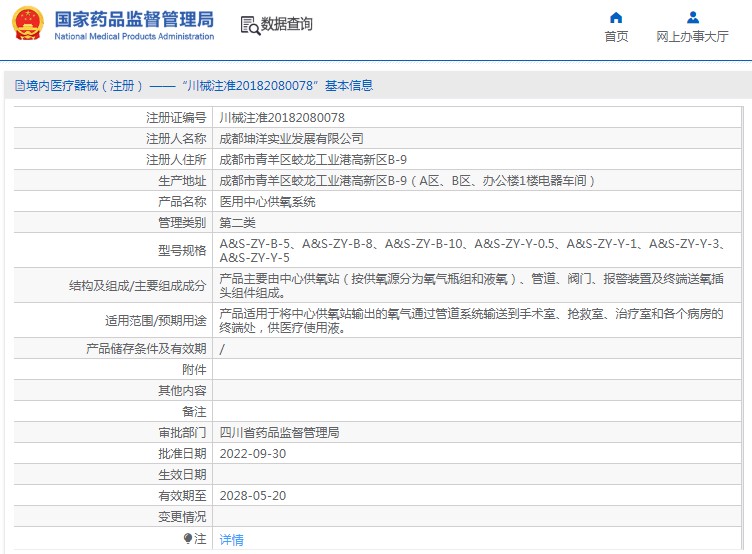Viewport: 752px width, 554px height.
Task: Click 国家药品监督管理局 title text
Action: point(134,20)
